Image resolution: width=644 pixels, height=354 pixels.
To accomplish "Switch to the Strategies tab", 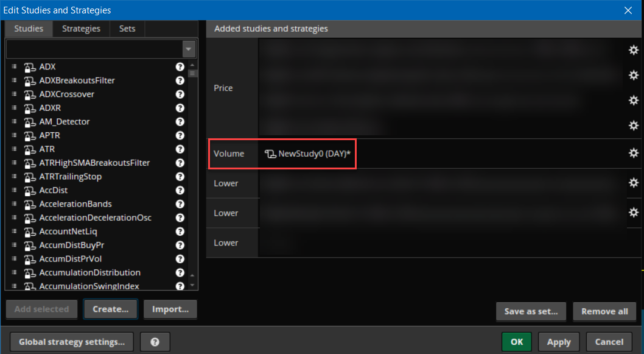I will pos(81,29).
